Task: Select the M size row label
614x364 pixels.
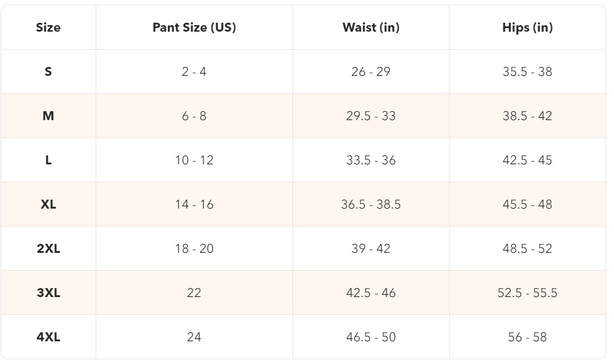Action: coord(48,116)
